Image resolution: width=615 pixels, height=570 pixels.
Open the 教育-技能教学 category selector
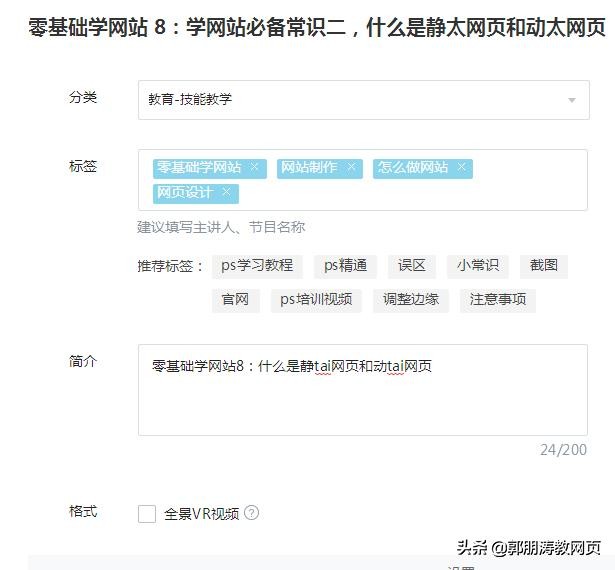coord(364,100)
